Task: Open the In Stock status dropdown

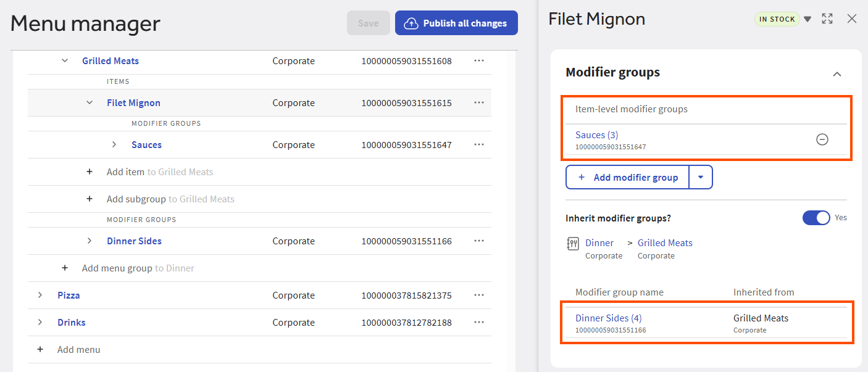Action: click(807, 19)
